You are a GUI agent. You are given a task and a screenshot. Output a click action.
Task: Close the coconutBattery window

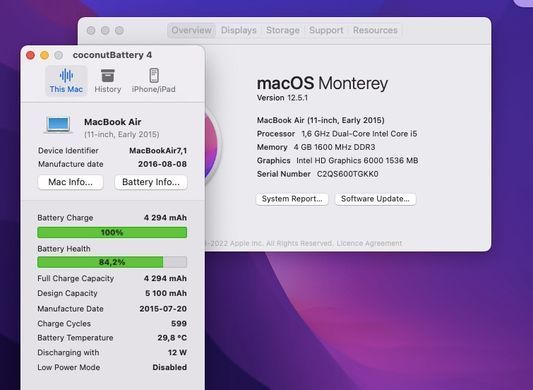[x=30, y=55]
